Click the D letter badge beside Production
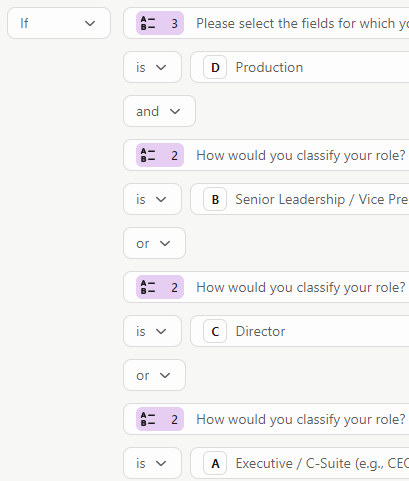Image resolution: width=409 pixels, height=481 pixels. (215, 68)
